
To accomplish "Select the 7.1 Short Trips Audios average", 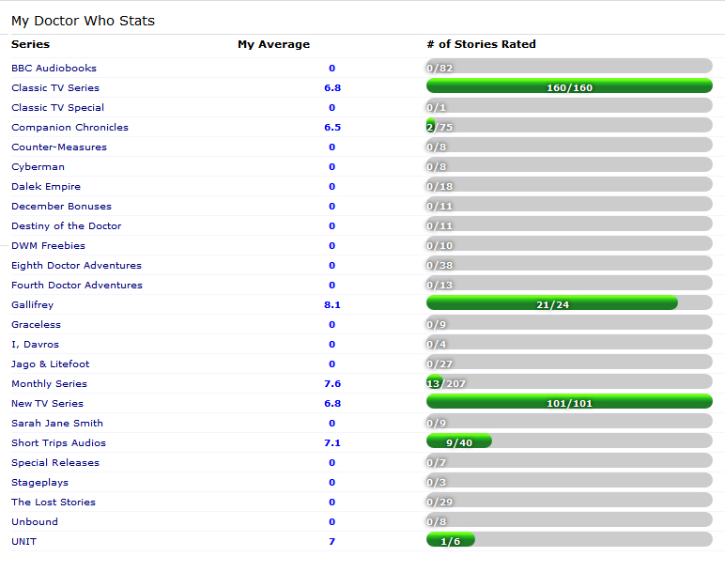I will [332, 442].
